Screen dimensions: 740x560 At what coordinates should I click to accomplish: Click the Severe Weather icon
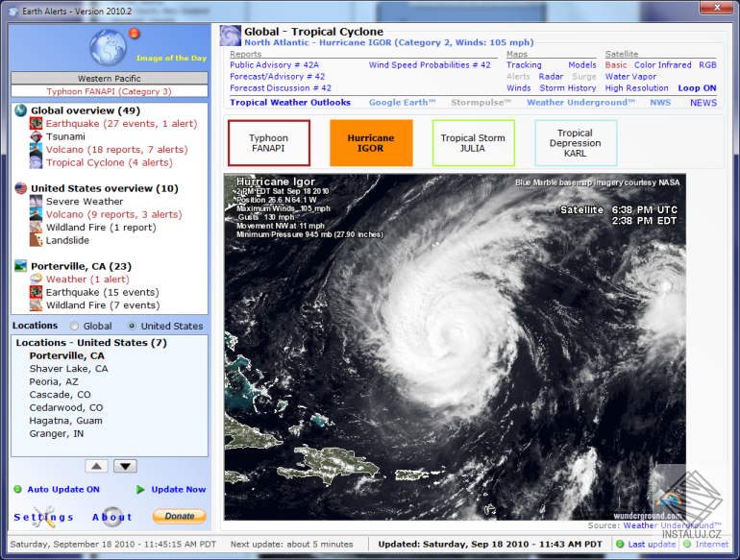pyautogui.click(x=37, y=202)
